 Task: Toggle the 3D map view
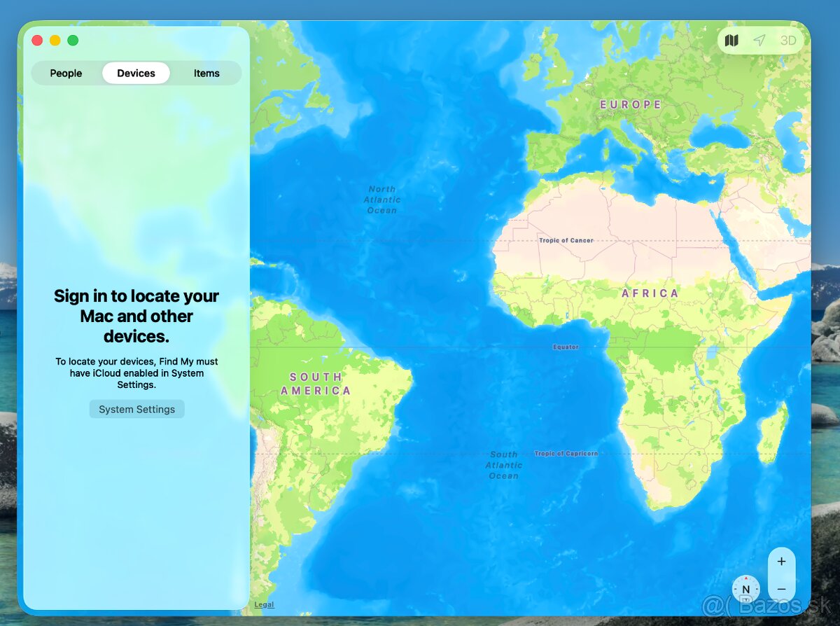(x=788, y=41)
